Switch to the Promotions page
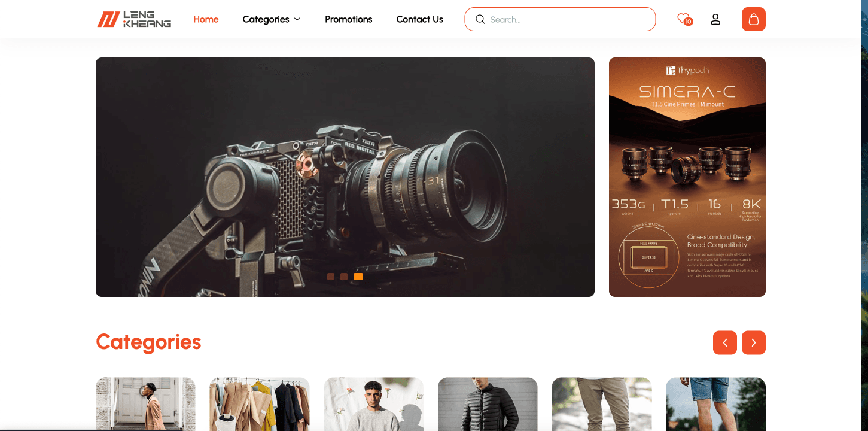Viewport: 868px width, 431px height. [x=348, y=19]
